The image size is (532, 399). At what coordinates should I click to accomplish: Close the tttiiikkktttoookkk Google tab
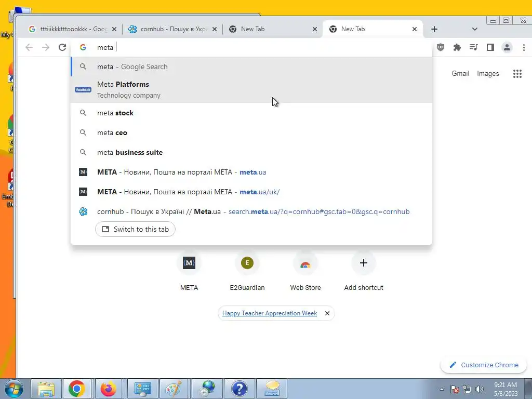point(114,29)
